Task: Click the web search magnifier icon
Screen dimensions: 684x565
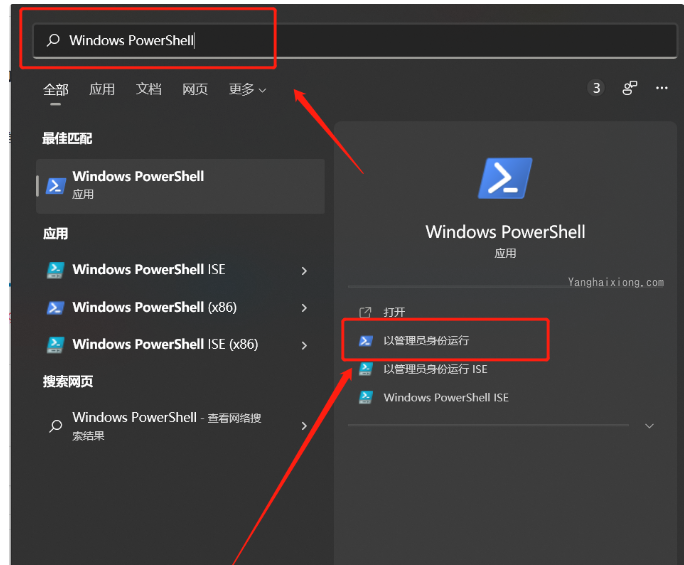Action: 56,426
